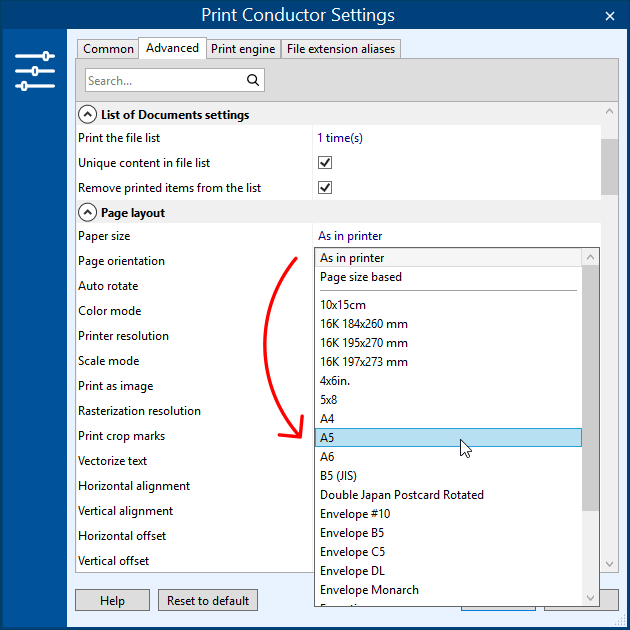Viewport: 630px width, 630px height.
Task: Collapse List of Documents settings section
Action: click(x=87, y=115)
